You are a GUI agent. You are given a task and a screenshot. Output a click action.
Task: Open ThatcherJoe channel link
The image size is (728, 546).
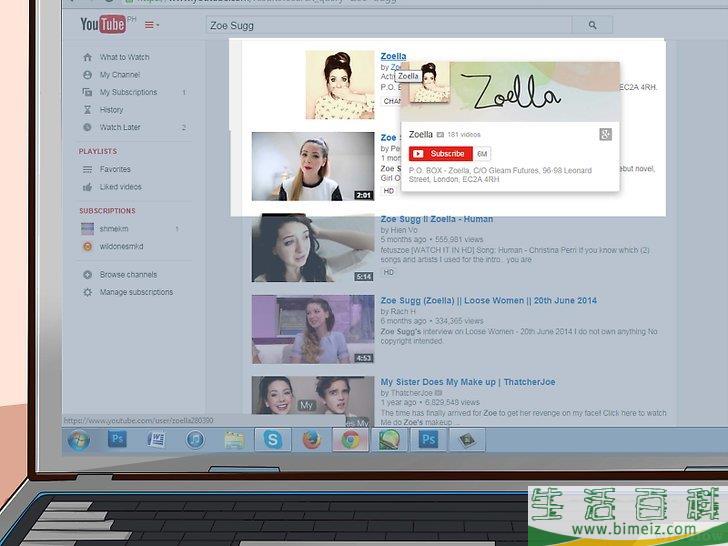coord(411,393)
